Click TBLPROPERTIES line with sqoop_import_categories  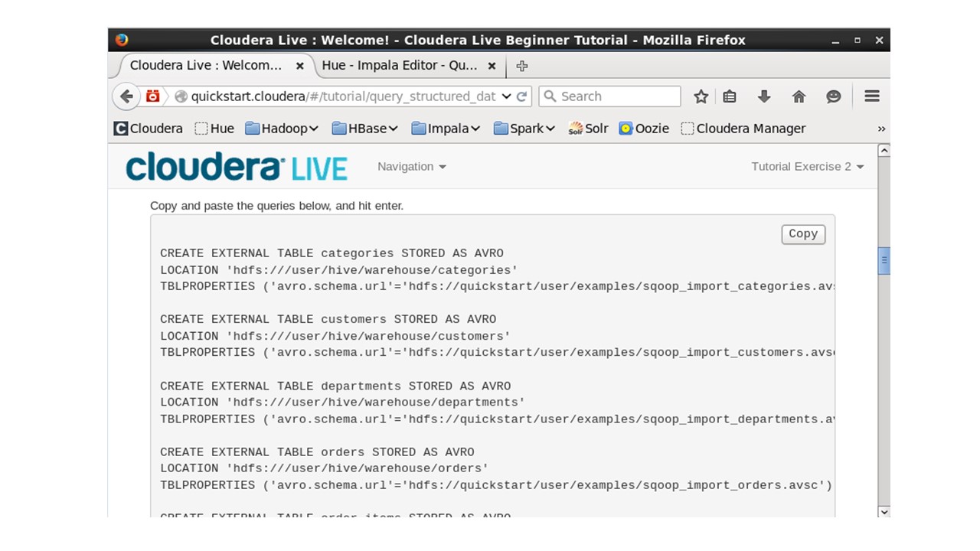click(x=497, y=286)
